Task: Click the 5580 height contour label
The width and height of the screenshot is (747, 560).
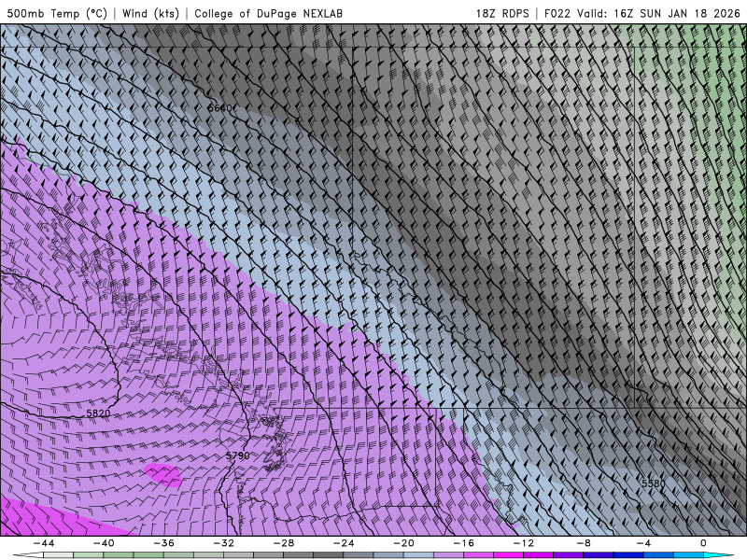Action: pyautogui.click(x=653, y=483)
